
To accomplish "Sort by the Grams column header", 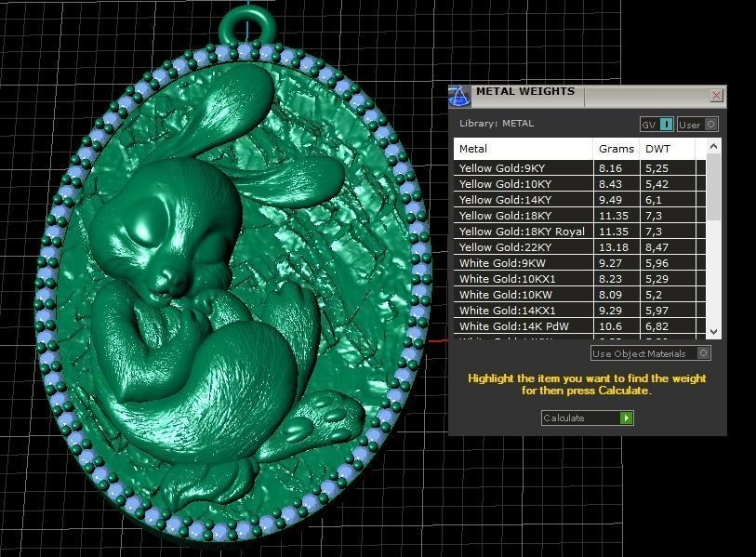I will click(x=616, y=149).
